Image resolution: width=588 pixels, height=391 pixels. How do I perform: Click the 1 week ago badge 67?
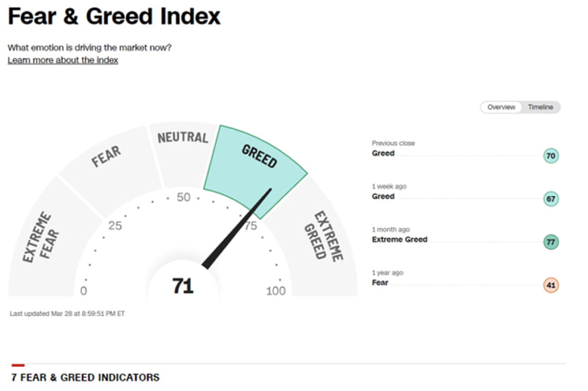coord(551,199)
